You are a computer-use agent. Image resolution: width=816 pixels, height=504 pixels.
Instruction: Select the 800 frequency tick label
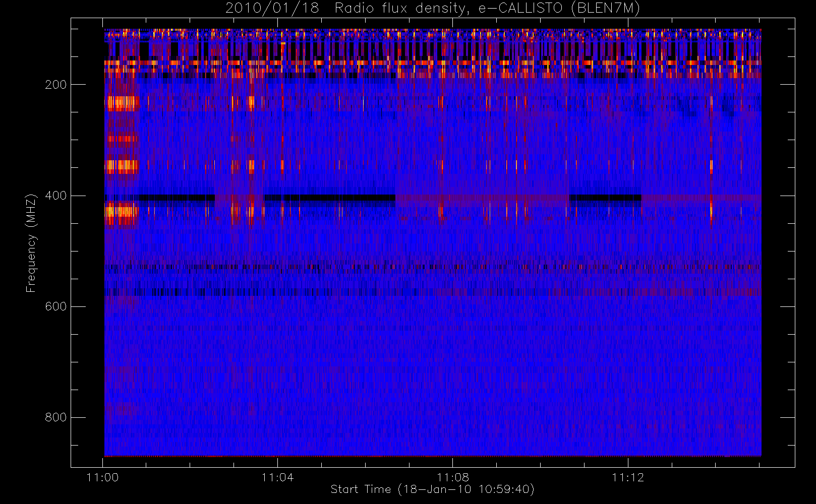click(55, 417)
